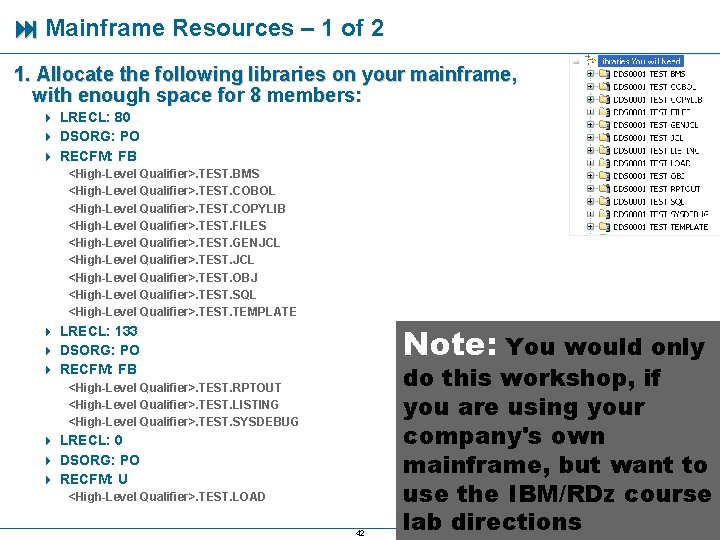Click the DDS0001.TEST.SYSDEBUG folder icon
720x540 pixels.
click(x=605, y=214)
